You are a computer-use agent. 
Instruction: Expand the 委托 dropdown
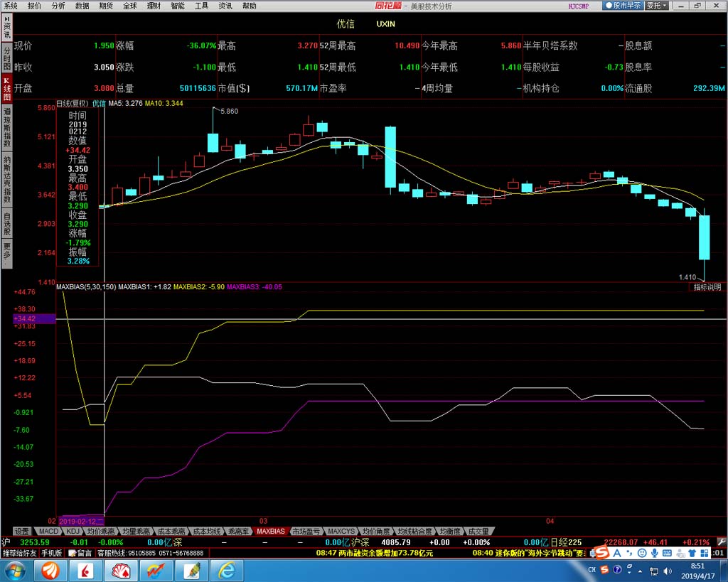coord(657,6)
